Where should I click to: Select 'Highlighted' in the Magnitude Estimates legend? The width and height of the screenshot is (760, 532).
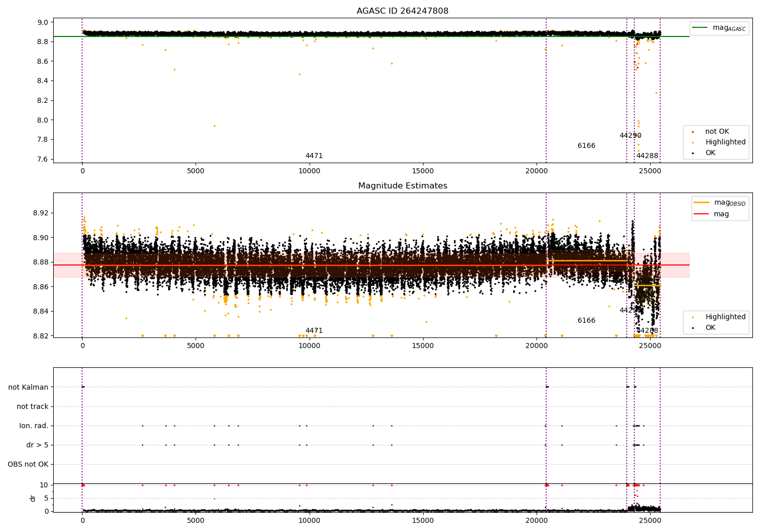point(726,317)
